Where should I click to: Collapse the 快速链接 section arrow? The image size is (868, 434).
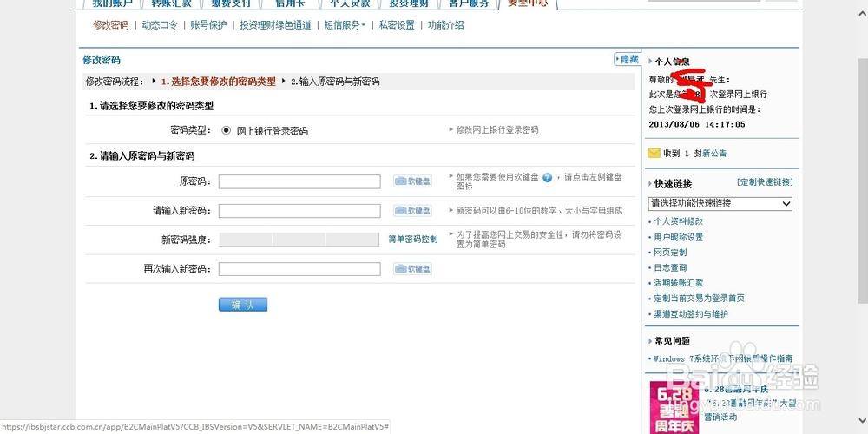point(650,184)
